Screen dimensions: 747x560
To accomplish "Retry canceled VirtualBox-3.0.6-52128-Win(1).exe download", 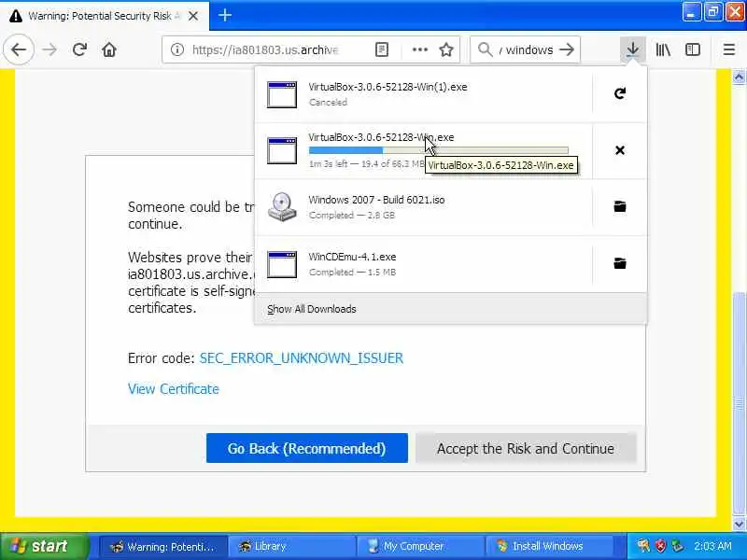I will point(620,93).
